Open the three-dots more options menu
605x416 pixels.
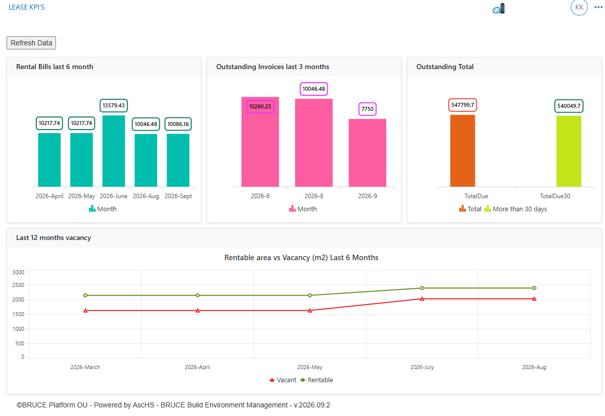[598, 7]
